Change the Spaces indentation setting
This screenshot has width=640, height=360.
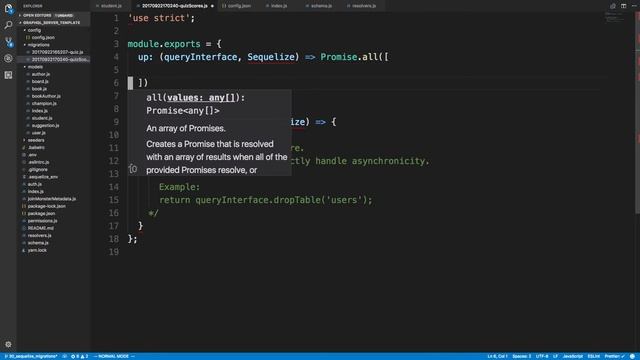[522, 356]
